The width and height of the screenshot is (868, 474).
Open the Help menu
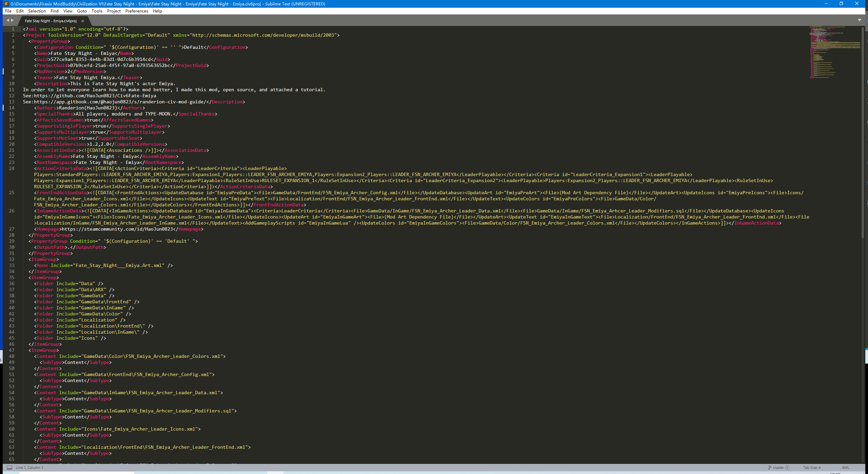[x=157, y=11]
